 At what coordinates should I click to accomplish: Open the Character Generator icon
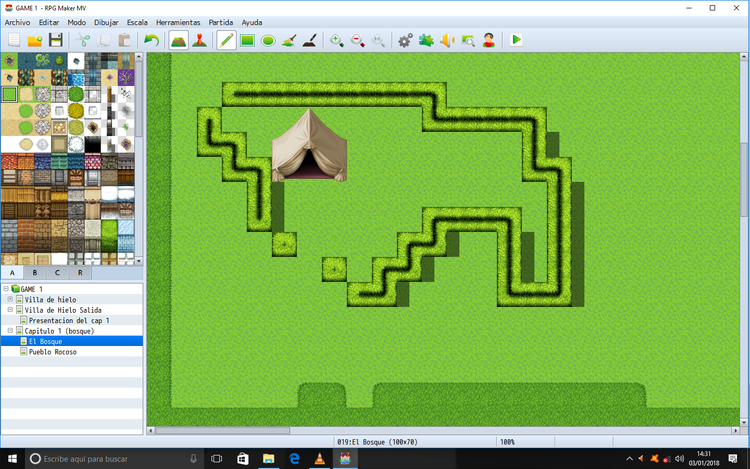click(x=489, y=40)
